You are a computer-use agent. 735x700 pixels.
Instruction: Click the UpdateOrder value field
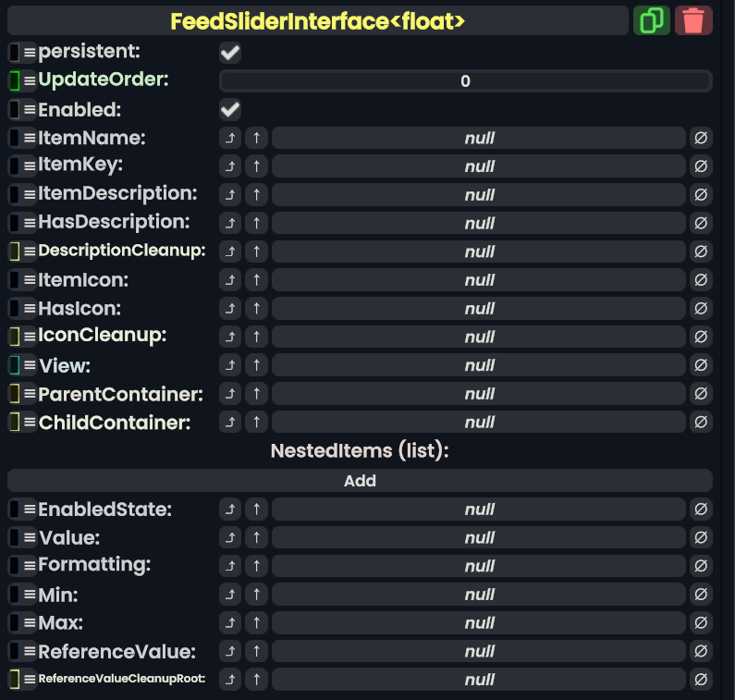pos(465,81)
